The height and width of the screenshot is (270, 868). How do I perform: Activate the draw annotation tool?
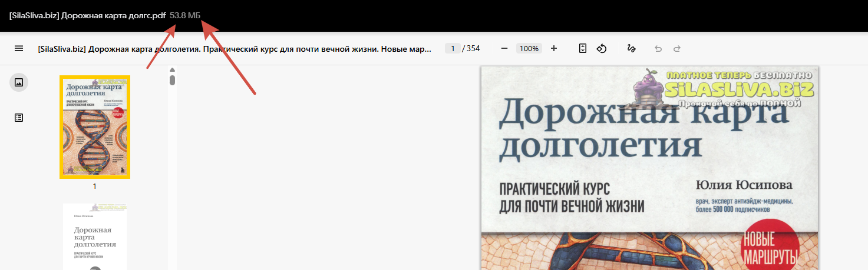pos(631,48)
